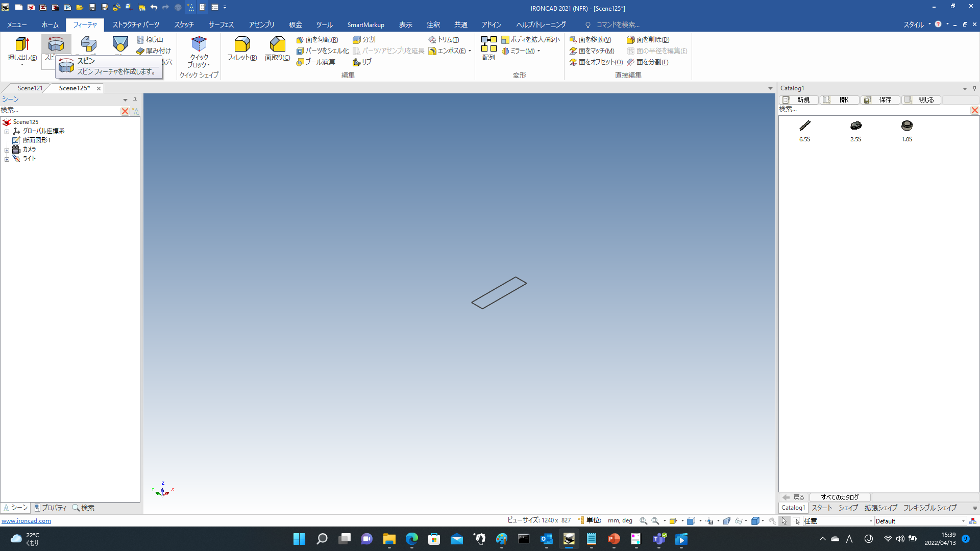This screenshot has width=980, height=551.
Task: Open the www.ironcad.com link
Action: coord(26,521)
